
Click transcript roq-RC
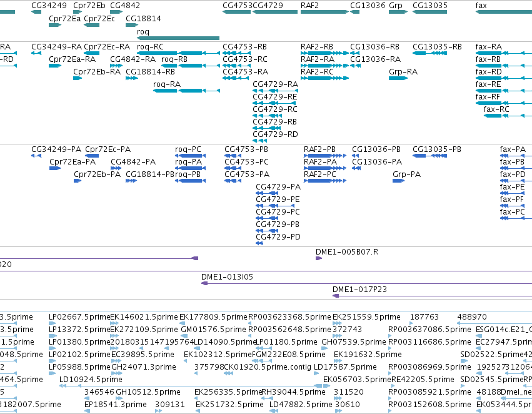pyautogui.click(x=178, y=53)
